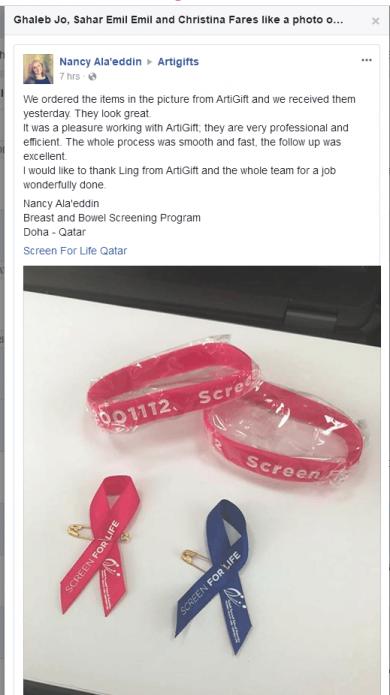Click "Breast and Bowel Screening Program" text
Viewport: 390px width, 695px height.
click(112, 218)
